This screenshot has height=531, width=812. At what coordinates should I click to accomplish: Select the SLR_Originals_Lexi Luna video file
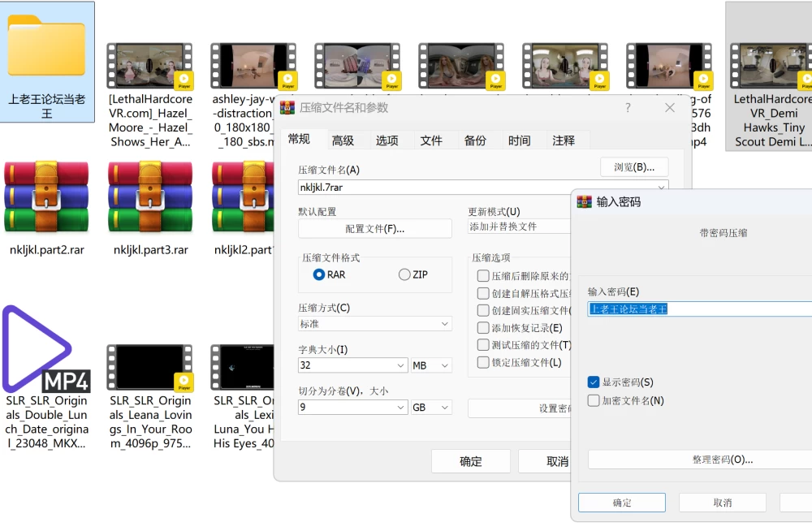coord(242,367)
